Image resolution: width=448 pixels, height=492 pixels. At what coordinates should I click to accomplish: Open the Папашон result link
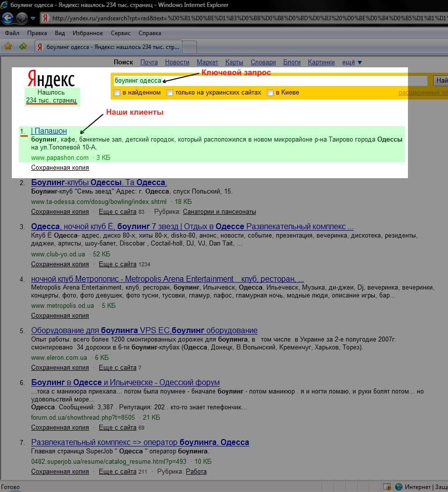[49, 131]
